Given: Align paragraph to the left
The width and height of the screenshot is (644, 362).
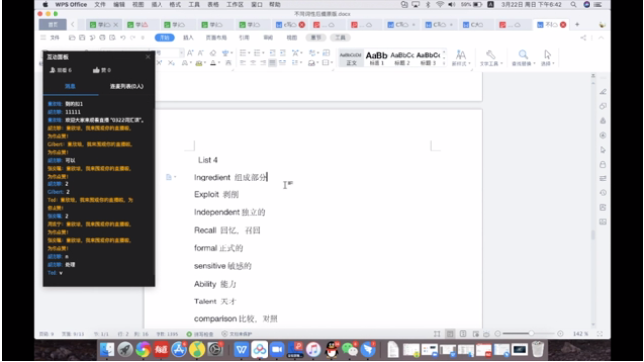Looking at the screenshot, I should point(243,62).
